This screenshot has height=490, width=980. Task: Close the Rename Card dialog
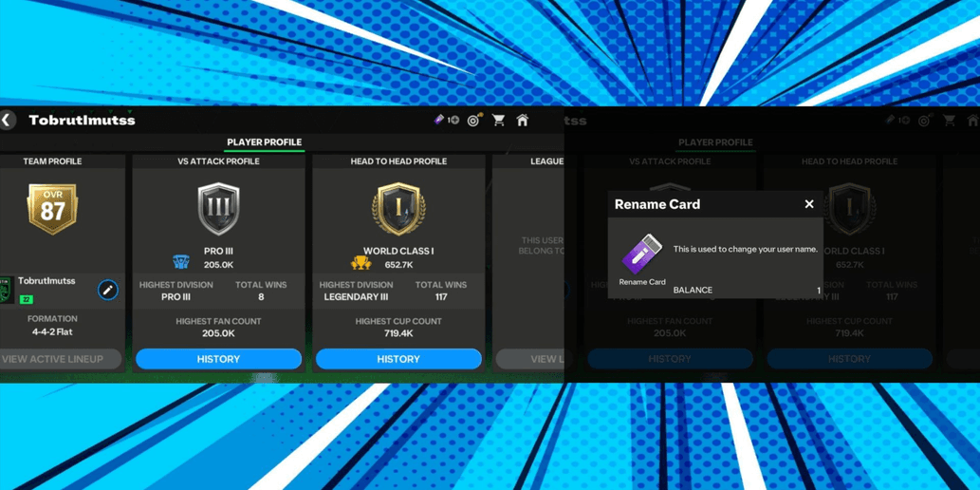pyautogui.click(x=809, y=204)
